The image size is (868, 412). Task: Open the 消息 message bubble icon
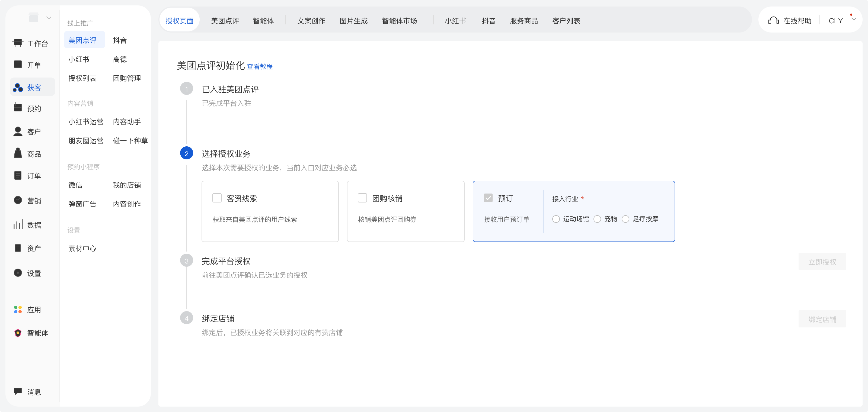18,391
